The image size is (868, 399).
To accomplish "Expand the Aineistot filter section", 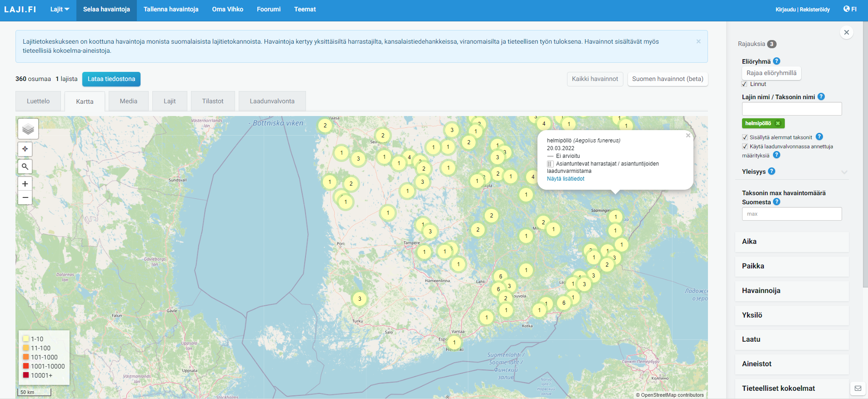I will point(792,364).
